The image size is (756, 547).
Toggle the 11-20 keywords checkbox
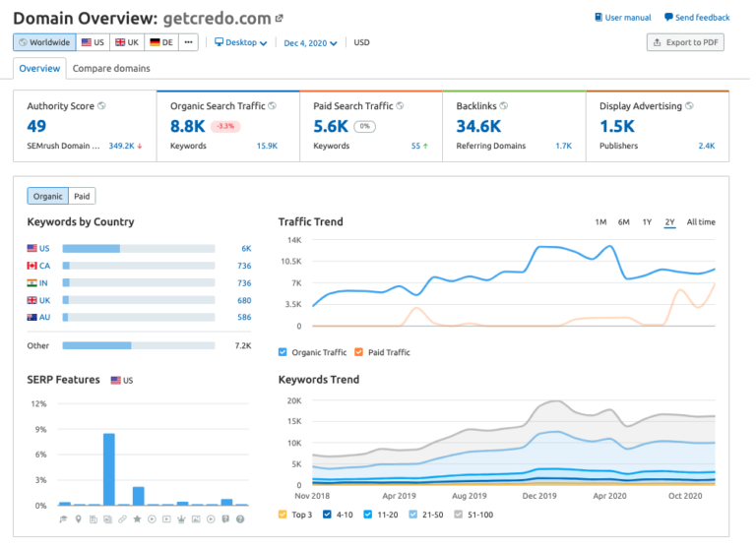coord(368,515)
